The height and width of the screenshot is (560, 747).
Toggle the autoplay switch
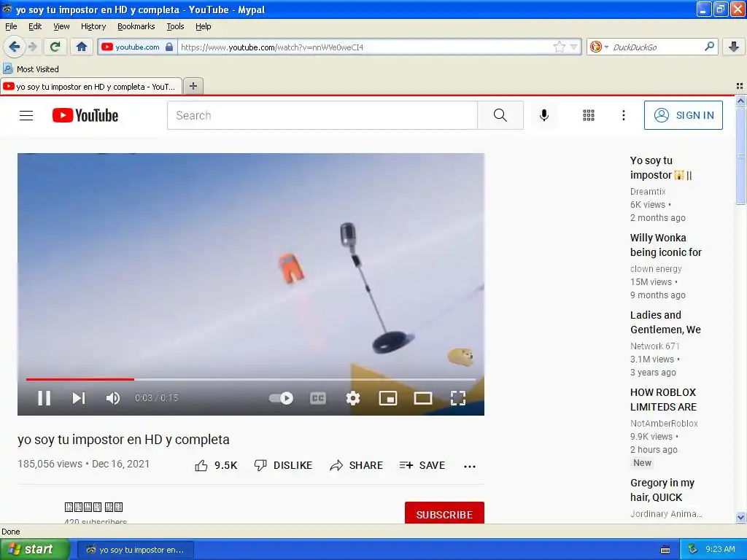pyautogui.click(x=281, y=398)
